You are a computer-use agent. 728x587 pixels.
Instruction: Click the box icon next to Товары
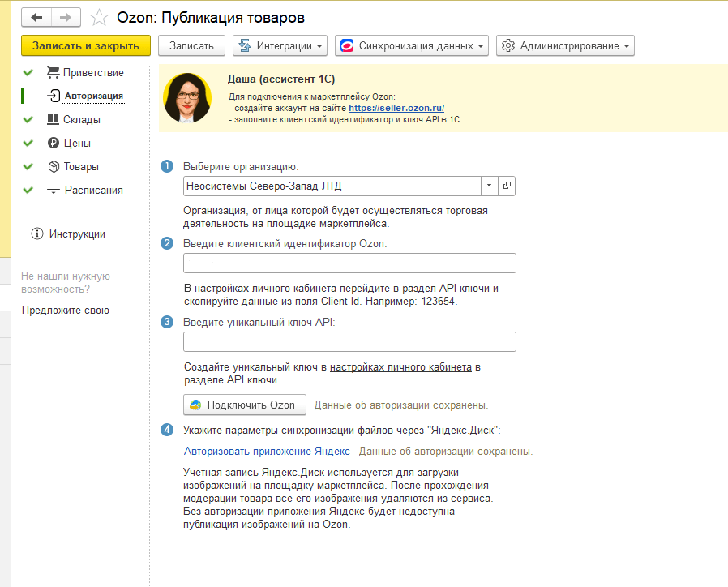coord(54,166)
